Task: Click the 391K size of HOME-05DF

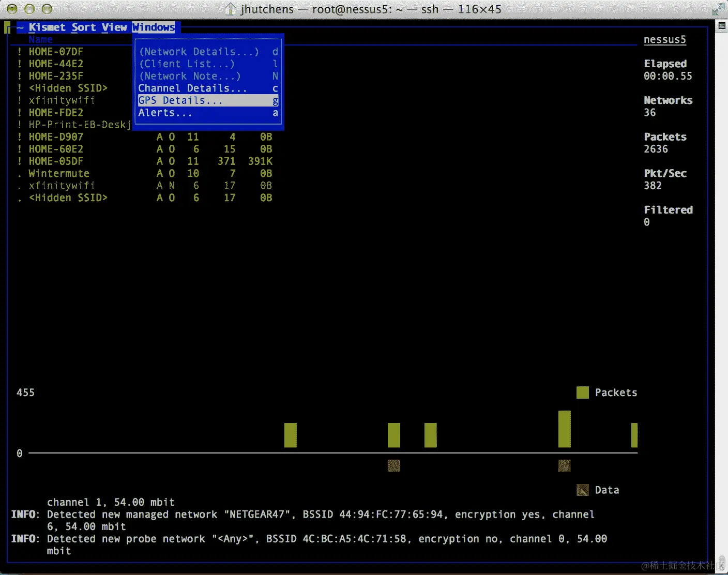Action: 260,161
